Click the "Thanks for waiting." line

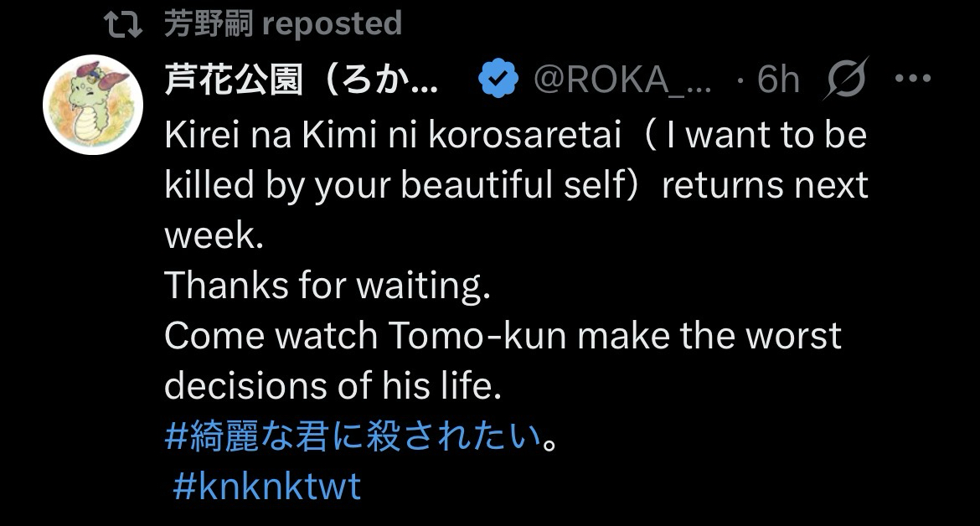[x=327, y=286]
